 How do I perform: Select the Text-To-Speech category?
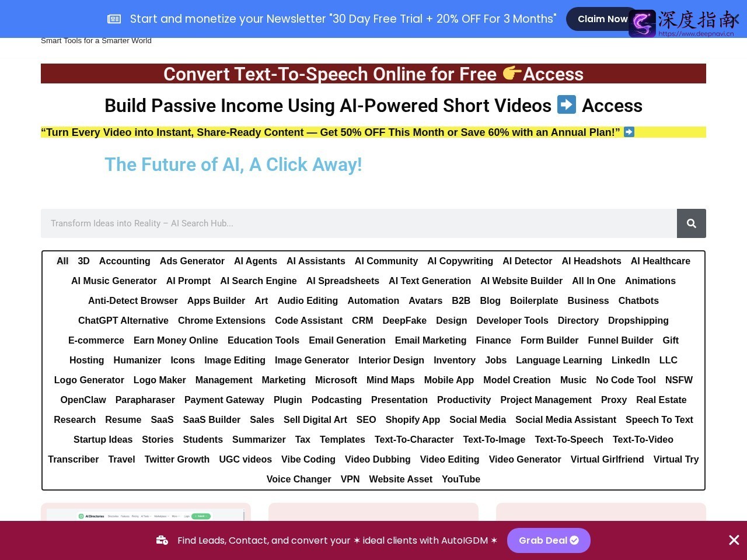569,439
